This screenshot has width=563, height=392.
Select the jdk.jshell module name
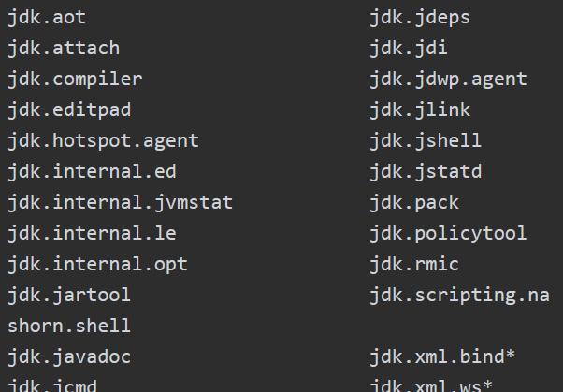click(x=426, y=141)
